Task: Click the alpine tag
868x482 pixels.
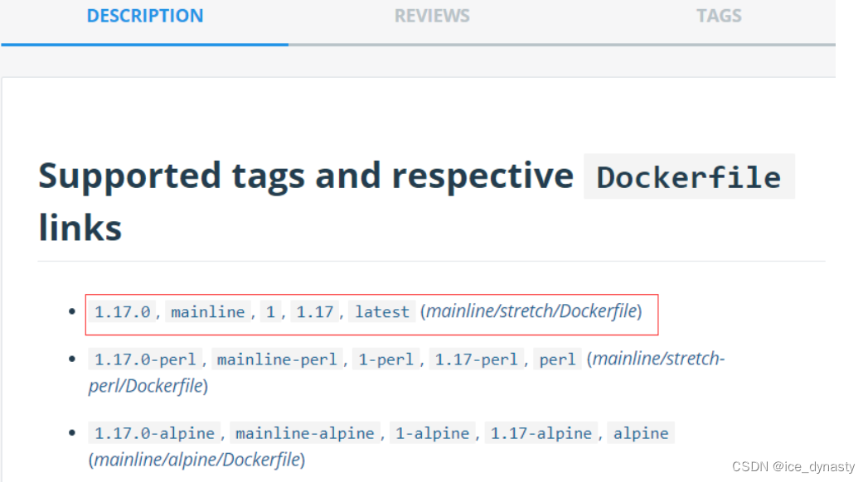Action: click(640, 433)
